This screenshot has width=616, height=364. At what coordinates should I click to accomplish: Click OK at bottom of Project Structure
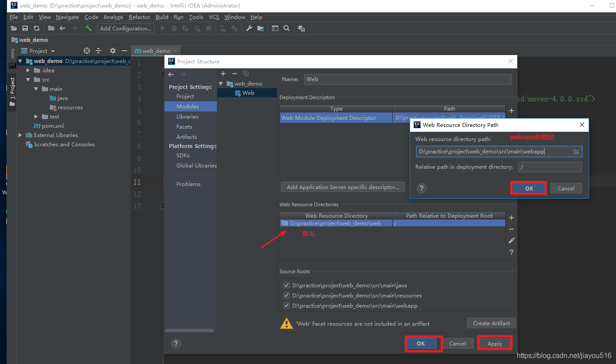pyautogui.click(x=421, y=344)
